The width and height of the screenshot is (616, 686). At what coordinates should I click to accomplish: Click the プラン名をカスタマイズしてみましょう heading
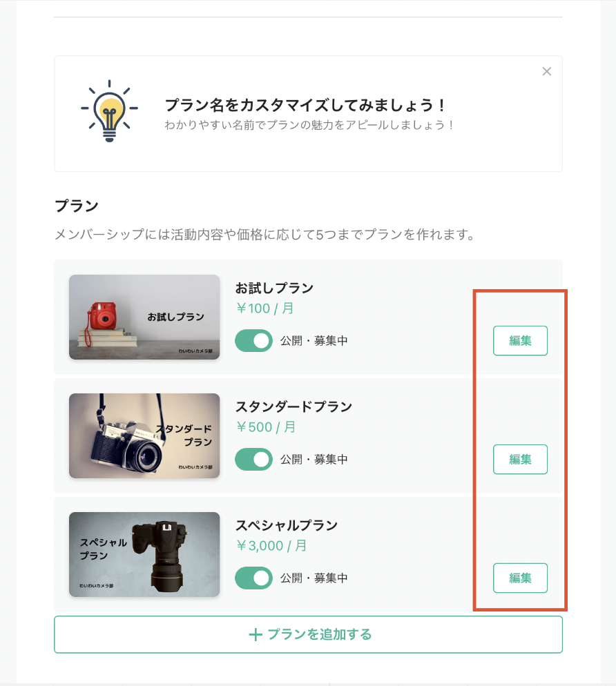[x=306, y=106]
